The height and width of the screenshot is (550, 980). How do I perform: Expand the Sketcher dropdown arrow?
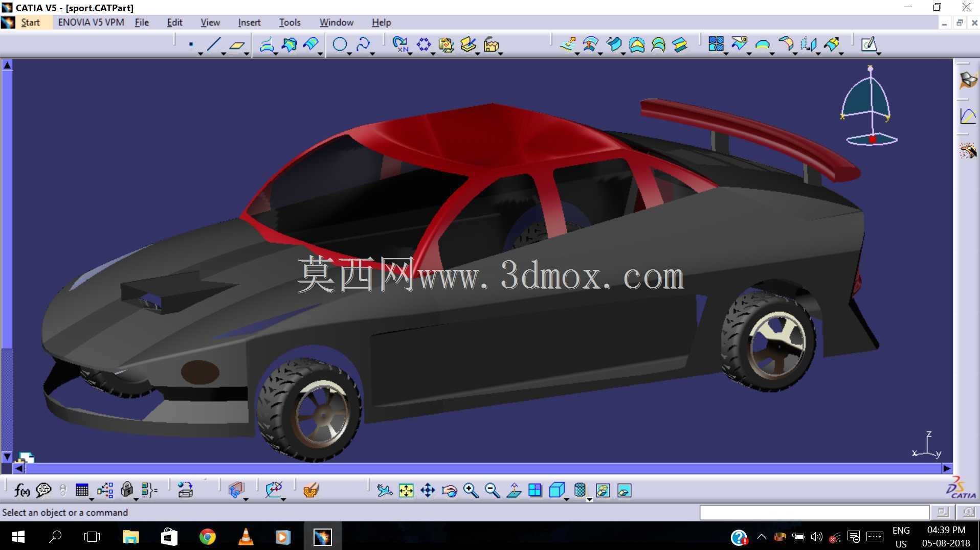coord(879,54)
